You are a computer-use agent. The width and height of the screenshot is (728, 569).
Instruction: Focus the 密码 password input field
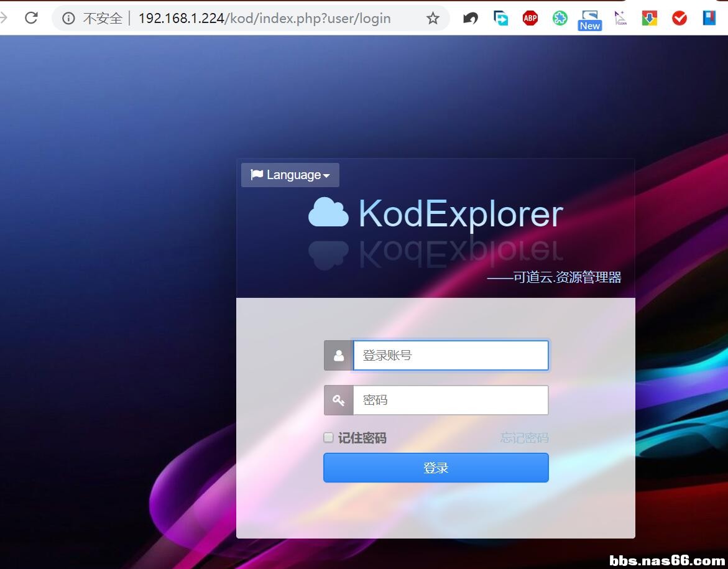coord(451,400)
